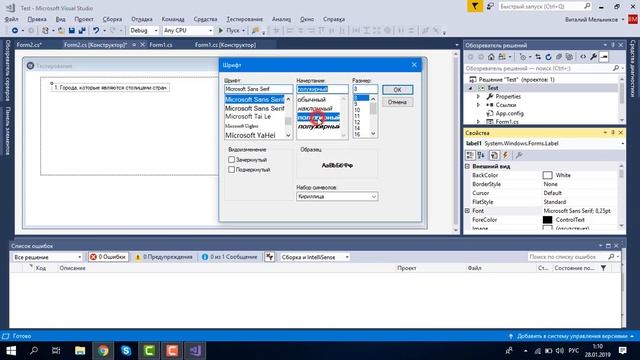
Task: Select обычный font style in list
Action: click(312, 100)
